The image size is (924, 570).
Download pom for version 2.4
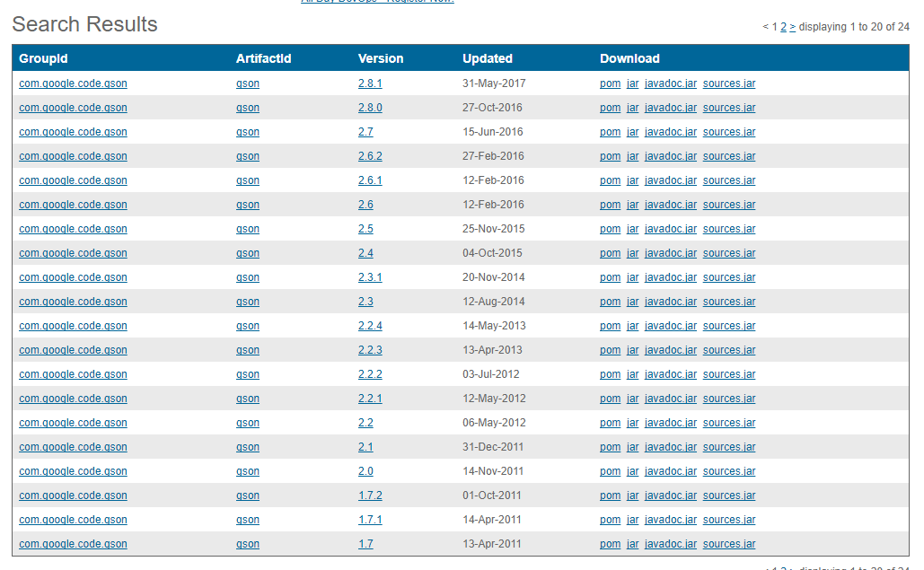click(610, 253)
